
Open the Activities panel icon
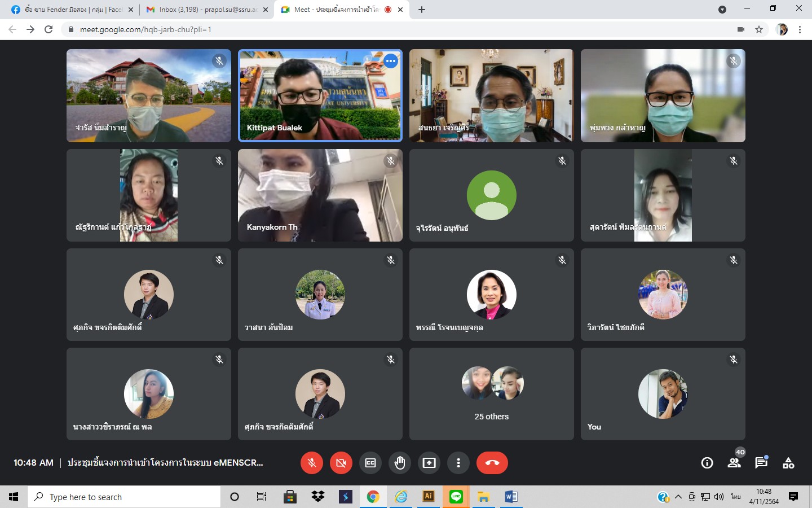point(788,463)
